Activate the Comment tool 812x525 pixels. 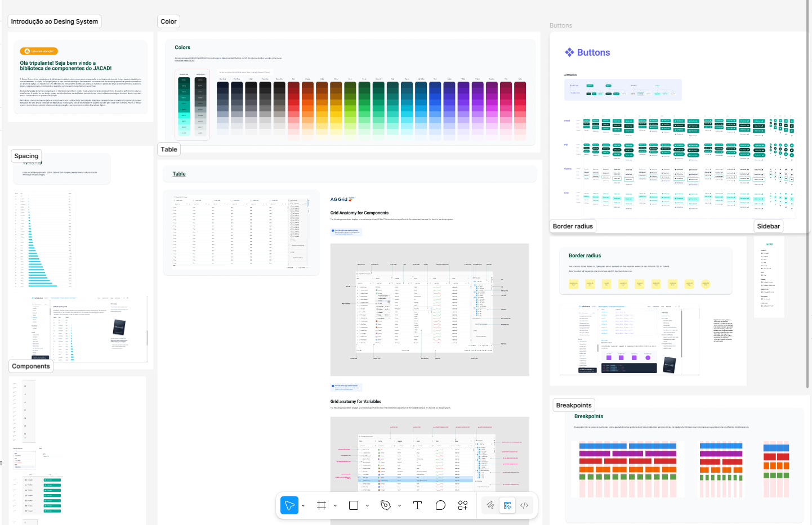[440, 505]
